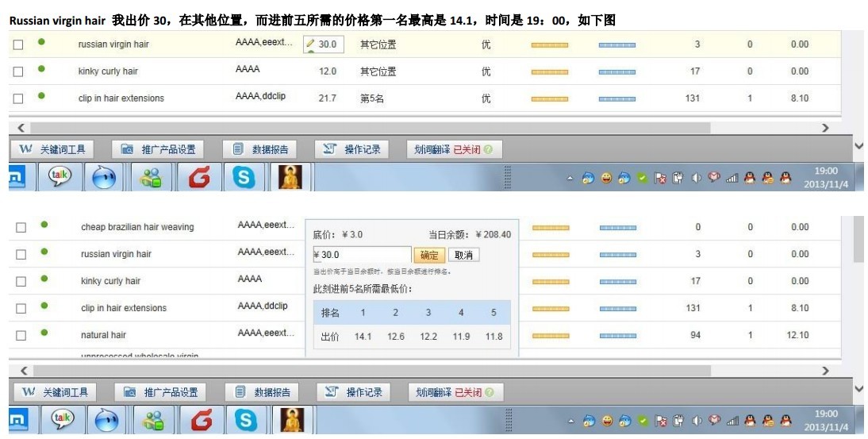Viewport: 868px width, 439px height.
Task: Open 推广产品设置 in the upper screenshot
Action: click(x=158, y=149)
